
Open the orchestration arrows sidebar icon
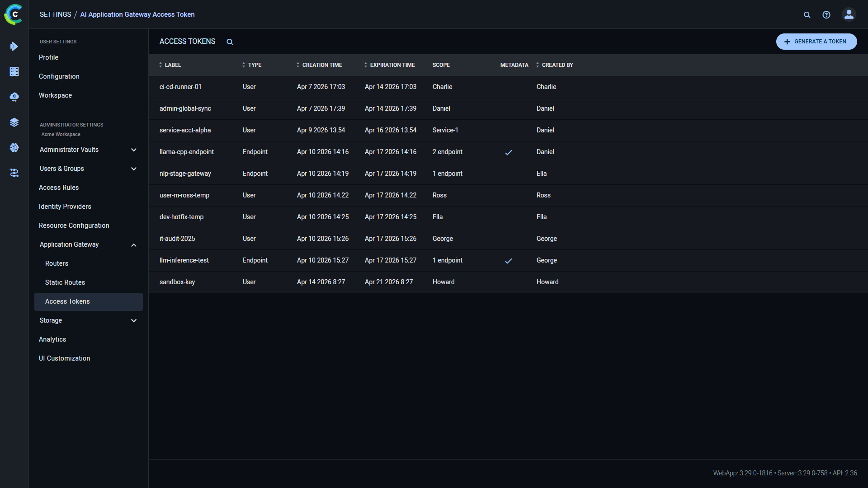tap(14, 173)
